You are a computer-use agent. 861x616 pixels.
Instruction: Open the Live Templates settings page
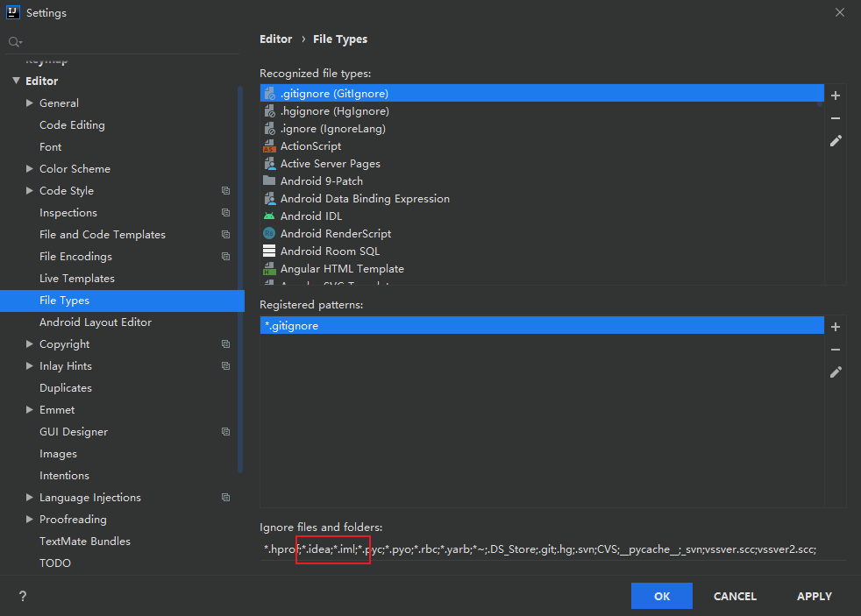tap(77, 279)
